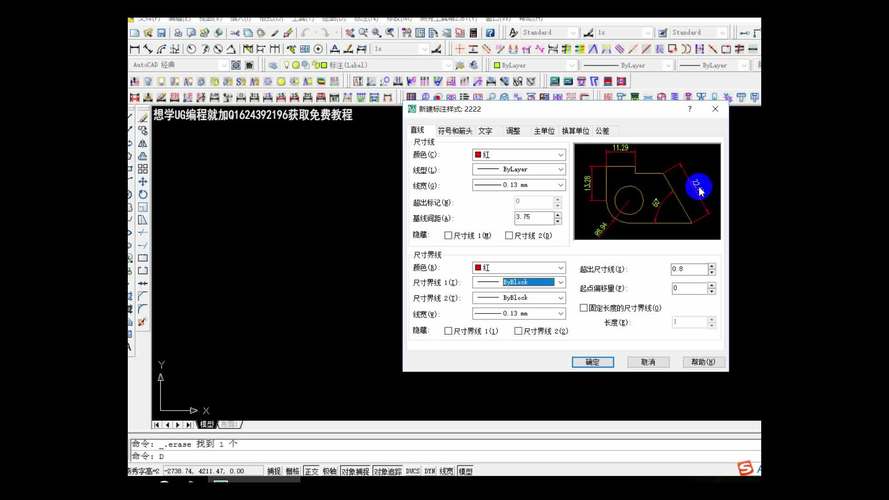This screenshot has height=500, width=889.
Task: Check hide 尺寸线 2 checkbox
Action: pyautogui.click(x=509, y=235)
